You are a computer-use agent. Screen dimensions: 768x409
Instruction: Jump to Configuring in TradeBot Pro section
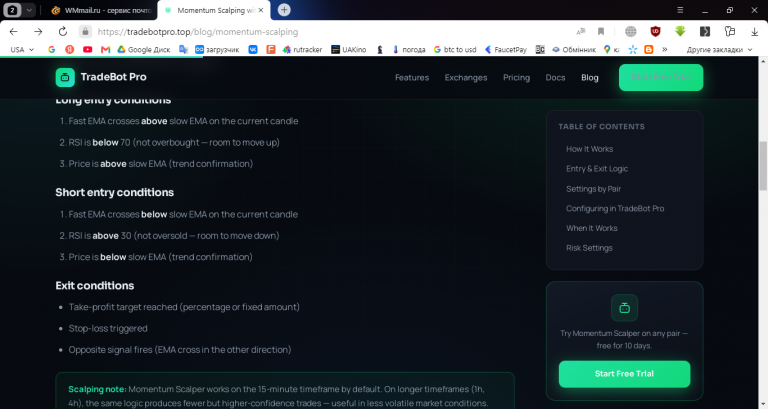[615, 208]
